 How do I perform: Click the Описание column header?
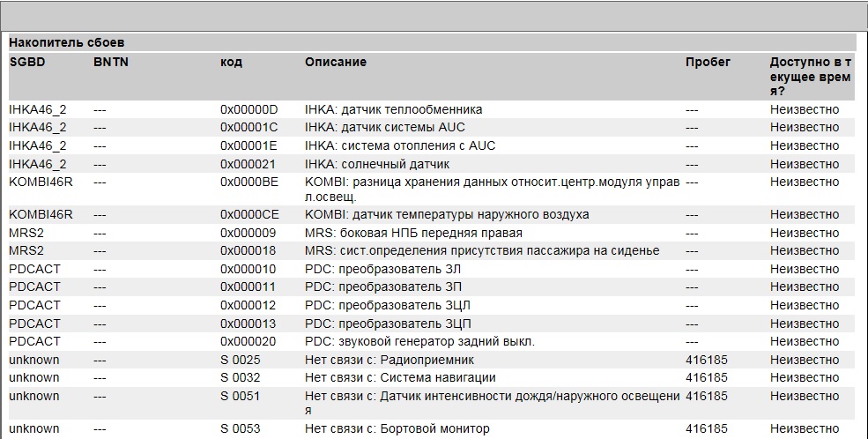point(336,62)
